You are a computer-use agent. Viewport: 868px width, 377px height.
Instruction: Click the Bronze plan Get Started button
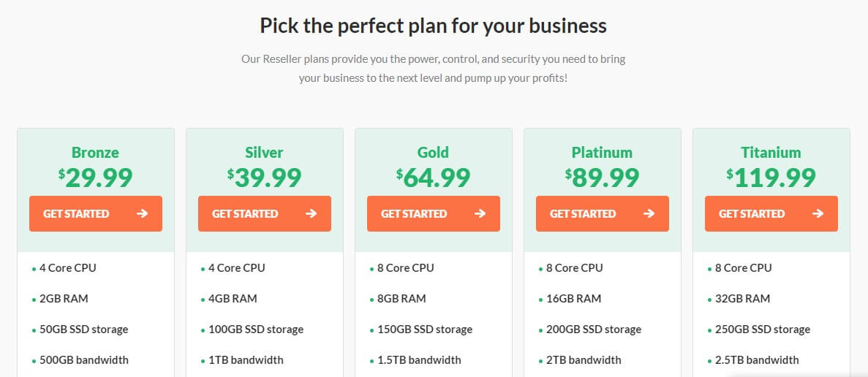[96, 213]
